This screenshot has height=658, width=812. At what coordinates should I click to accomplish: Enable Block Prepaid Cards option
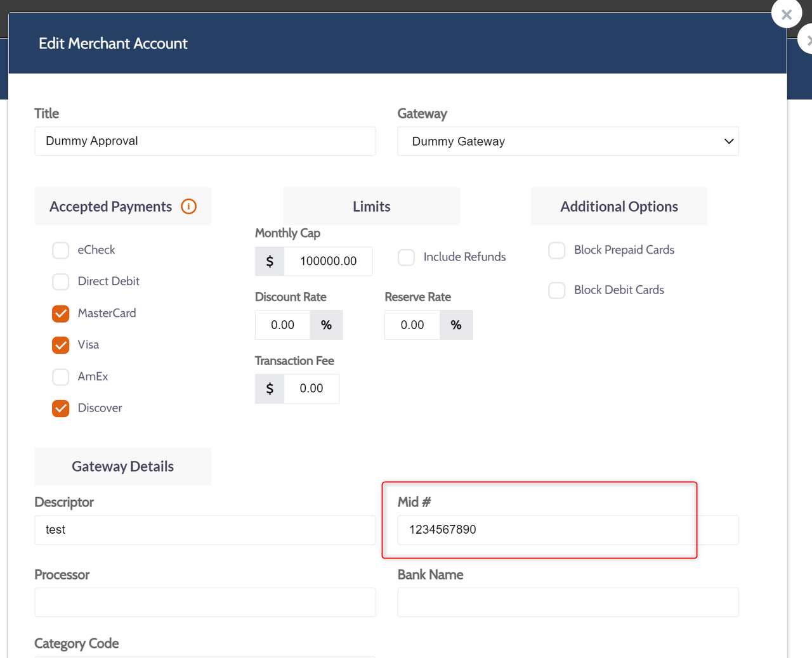click(557, 250)
